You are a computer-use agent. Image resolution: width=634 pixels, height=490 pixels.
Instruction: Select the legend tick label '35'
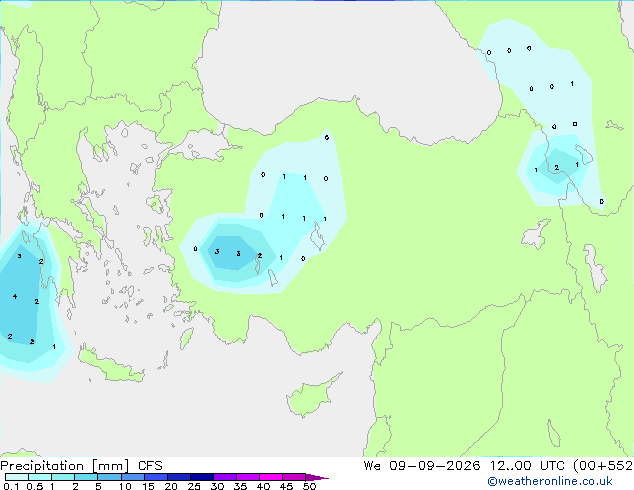tap(240, 486)
